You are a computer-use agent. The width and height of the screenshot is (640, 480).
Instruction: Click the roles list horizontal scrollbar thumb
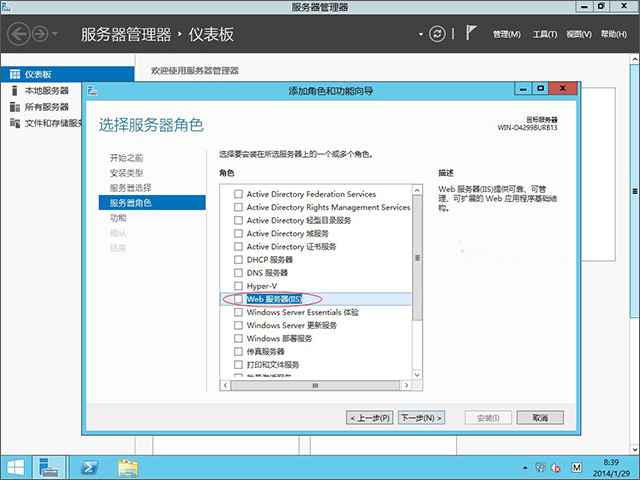click(x=315, y=385)
